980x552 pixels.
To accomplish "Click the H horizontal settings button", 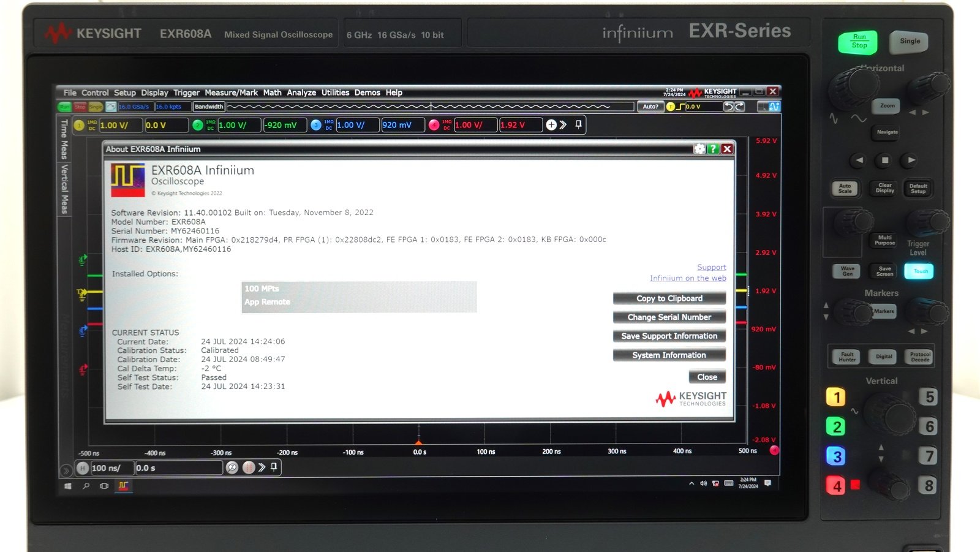I will click(83, 468).
